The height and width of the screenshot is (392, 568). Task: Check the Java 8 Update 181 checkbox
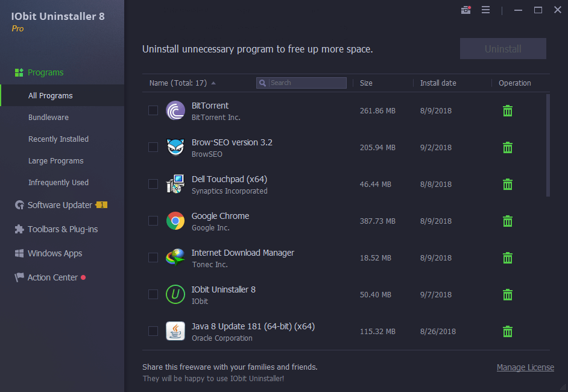[153, 331]
